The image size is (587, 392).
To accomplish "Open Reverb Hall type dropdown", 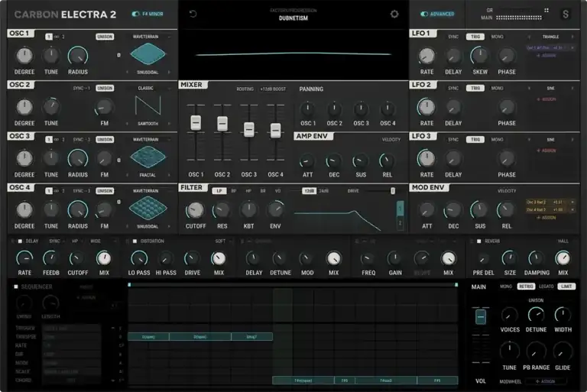I will 566,241.
